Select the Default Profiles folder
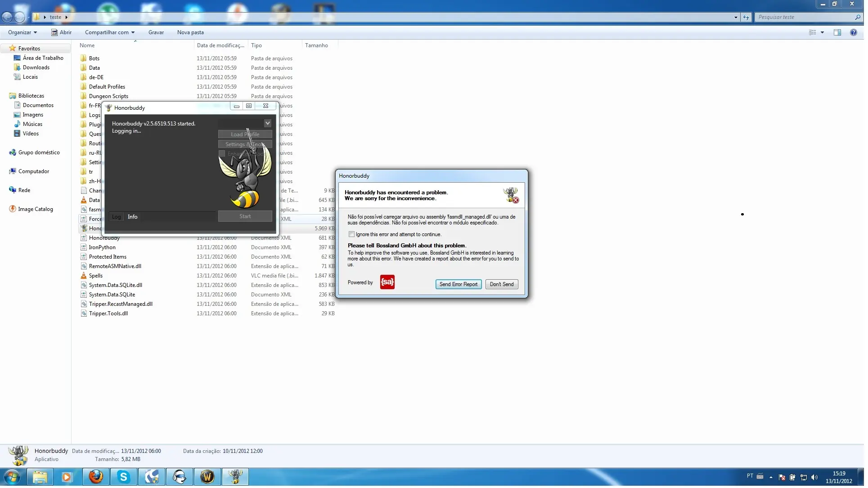 [x=107, y=87]
